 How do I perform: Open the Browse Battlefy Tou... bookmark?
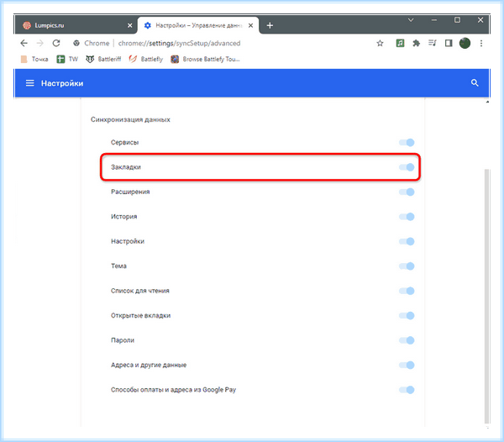pos(206,59)
